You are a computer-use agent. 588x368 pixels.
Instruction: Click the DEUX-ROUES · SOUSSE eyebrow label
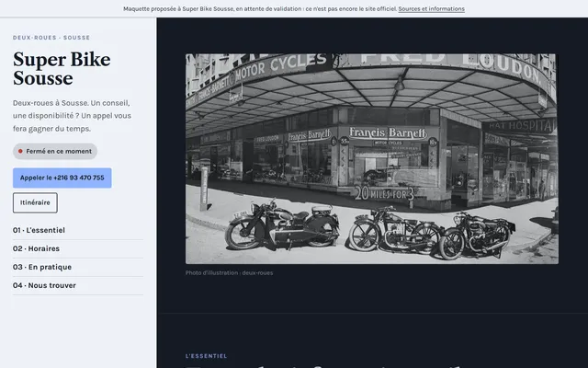[51, 38]
